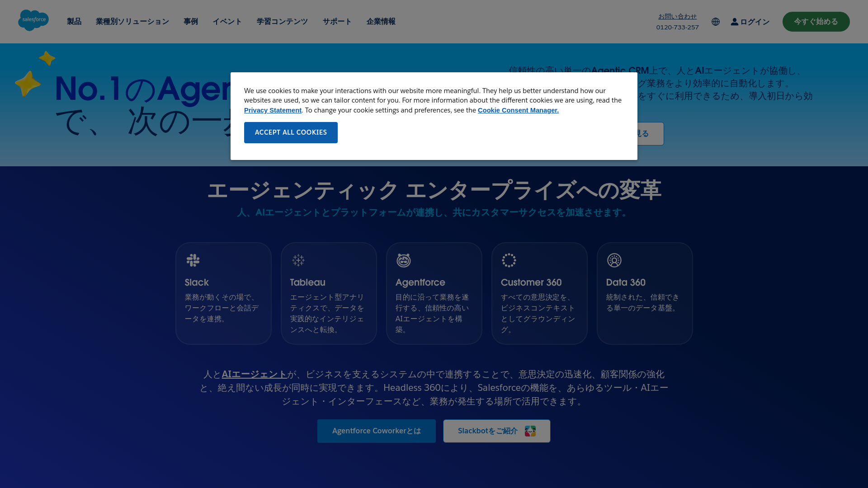Open the Cookie Consent Manager link
868x488 pixels.
point(518,110)
